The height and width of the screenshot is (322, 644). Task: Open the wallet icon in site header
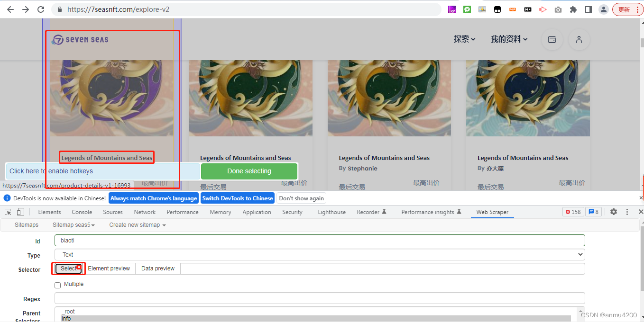tap(552, 40)
